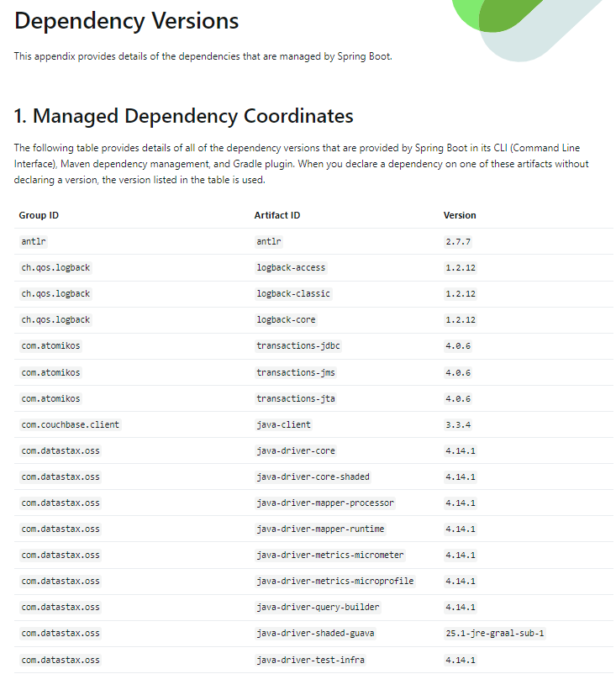Click the java-driver-metrics-microprofile artifact cell
The height and width of the screenshot is (674, 616).
tap(334, 582)
